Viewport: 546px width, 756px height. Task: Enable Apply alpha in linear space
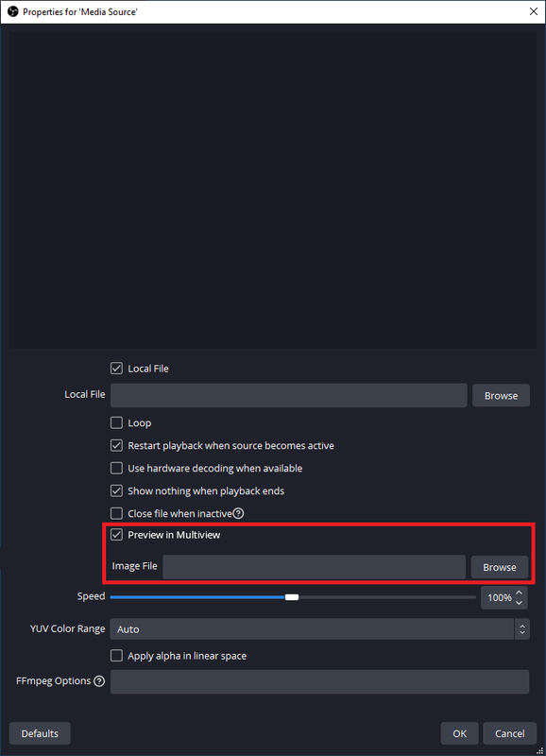coord(116,656)
